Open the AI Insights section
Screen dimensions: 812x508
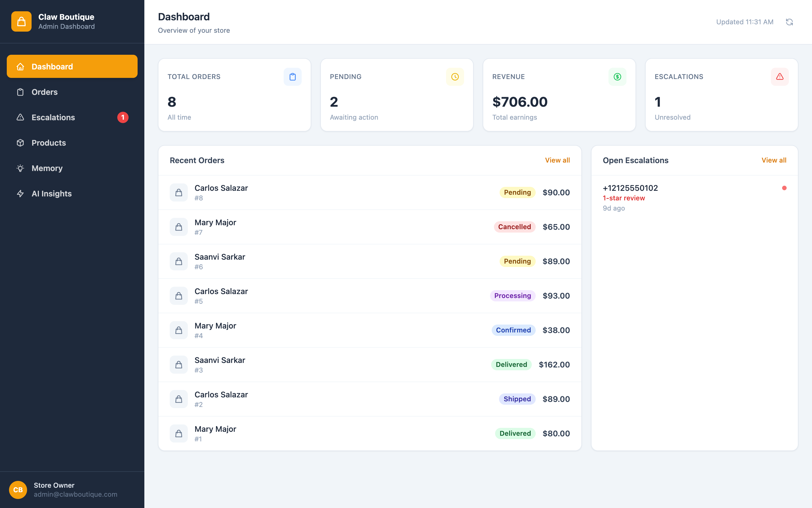[x=72, y=194]
